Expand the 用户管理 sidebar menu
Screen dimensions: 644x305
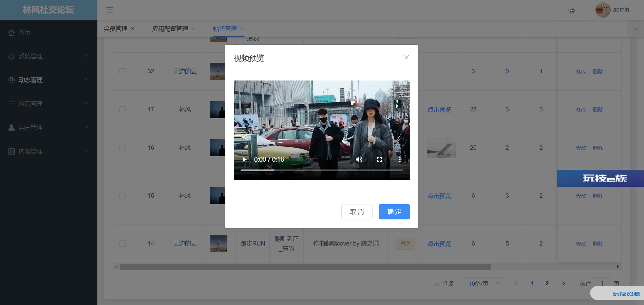pyautogui.click(x=49, y=127)
